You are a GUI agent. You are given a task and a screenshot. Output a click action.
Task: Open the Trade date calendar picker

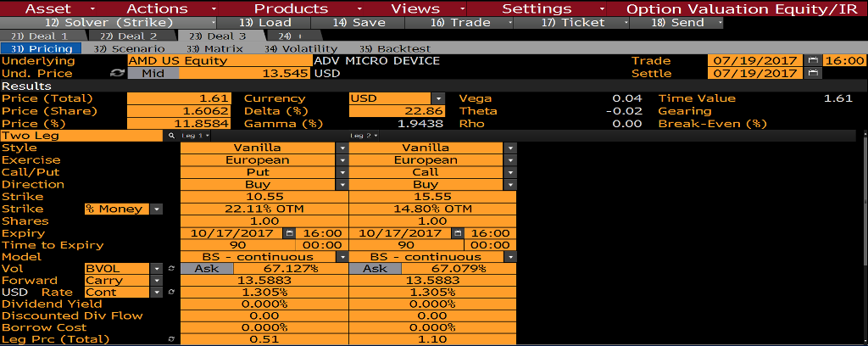[813, 61]
